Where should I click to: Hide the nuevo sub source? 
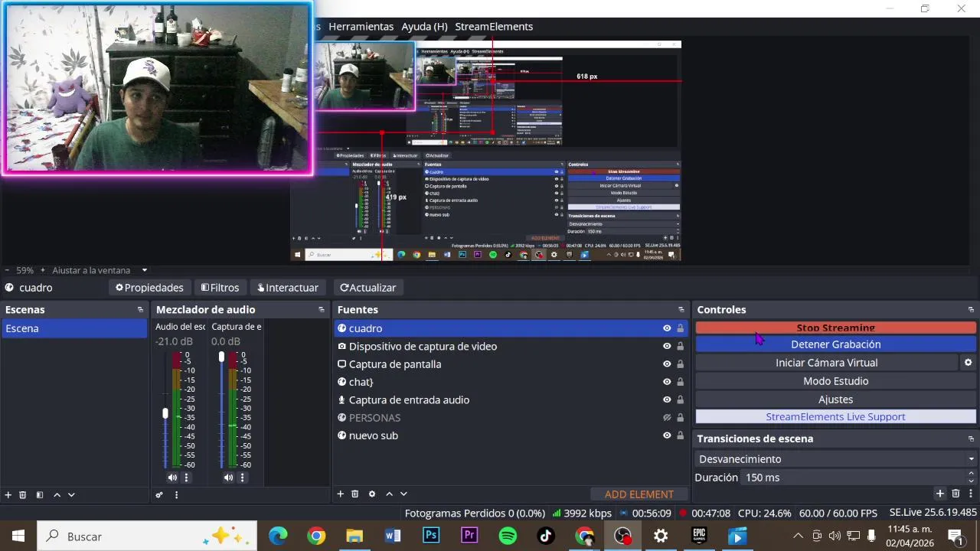(x=667, y=435)
